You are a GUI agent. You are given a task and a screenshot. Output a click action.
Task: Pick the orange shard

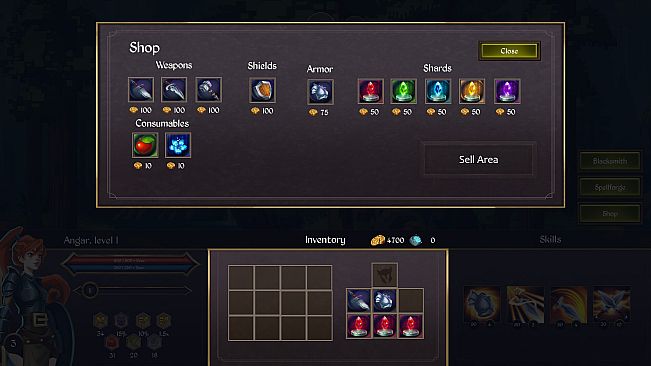point(472,91)
